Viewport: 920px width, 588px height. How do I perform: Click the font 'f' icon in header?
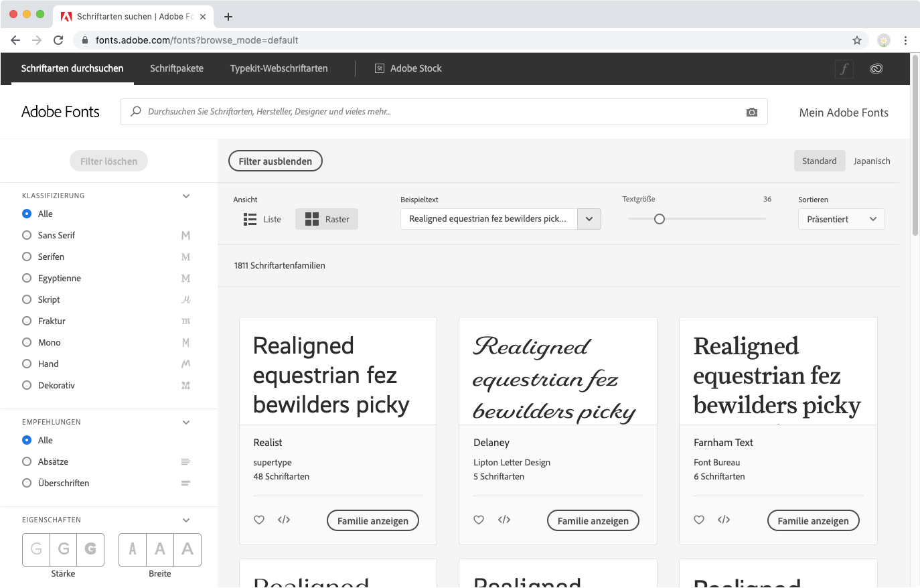coord(844,68)
